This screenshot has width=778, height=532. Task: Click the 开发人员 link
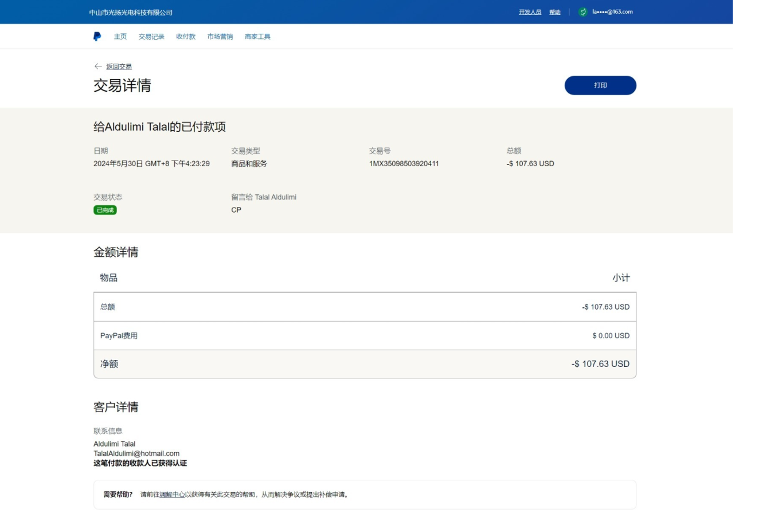[530, 12]
